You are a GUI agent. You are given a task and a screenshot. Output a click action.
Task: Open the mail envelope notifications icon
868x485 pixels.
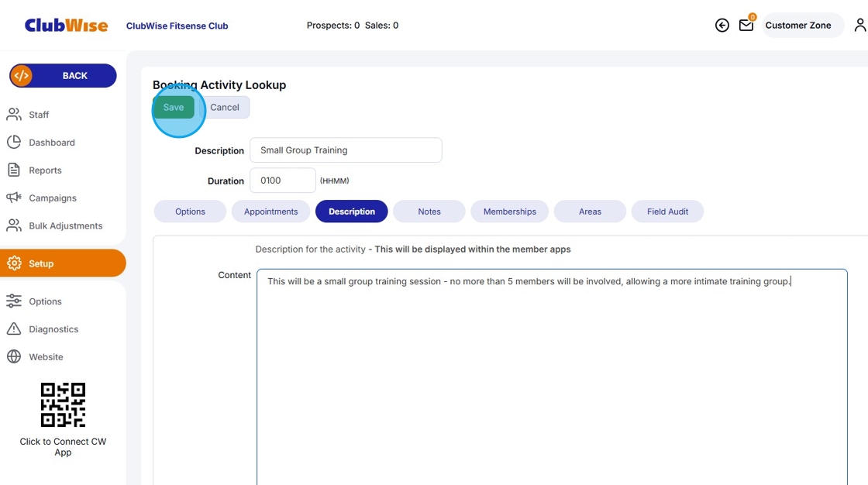(x=746, y=26)
